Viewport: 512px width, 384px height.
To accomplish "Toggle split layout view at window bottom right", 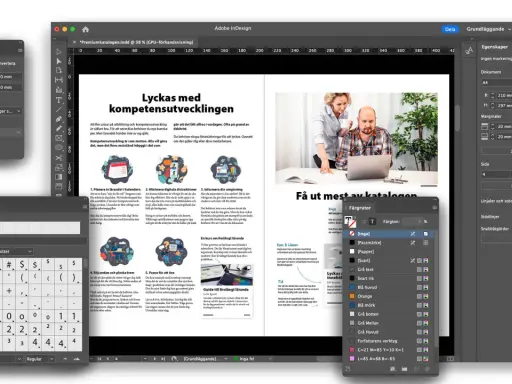I will 450,359.
